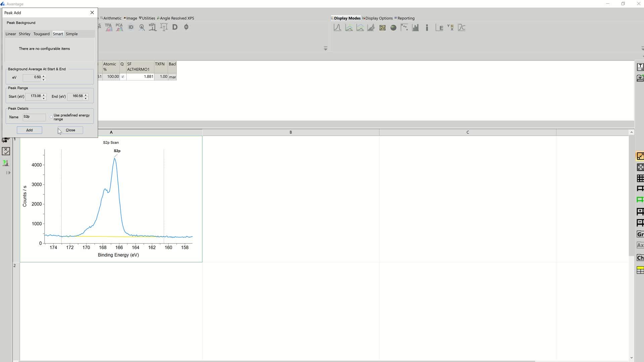The height and width of the screenshot is (362, 644).
Task: Toggle the Q checkbox in peak table
Action: pos(123,77)
